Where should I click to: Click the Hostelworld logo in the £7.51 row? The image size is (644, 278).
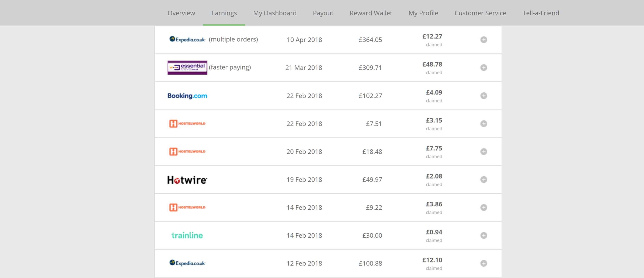point(187,124)
